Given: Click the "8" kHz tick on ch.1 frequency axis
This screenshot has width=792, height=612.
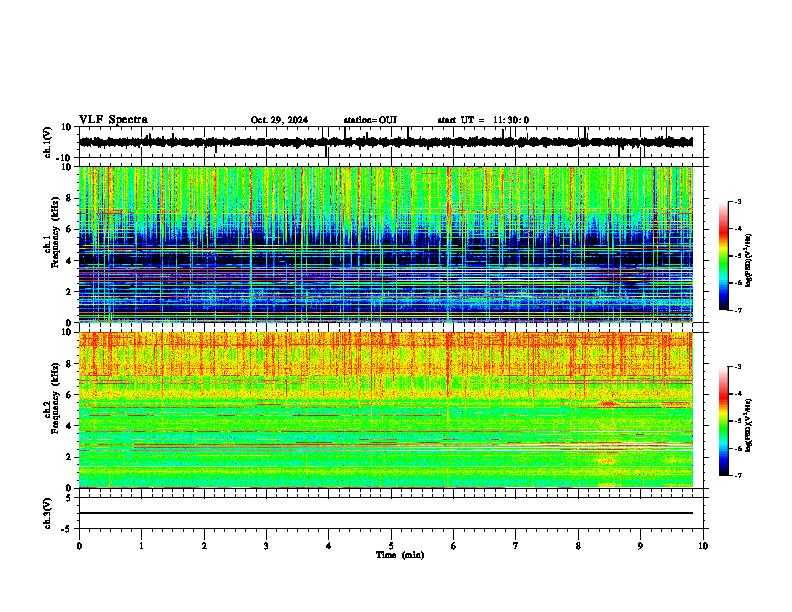Looking at the screenshot, I should tap(70, 198).
